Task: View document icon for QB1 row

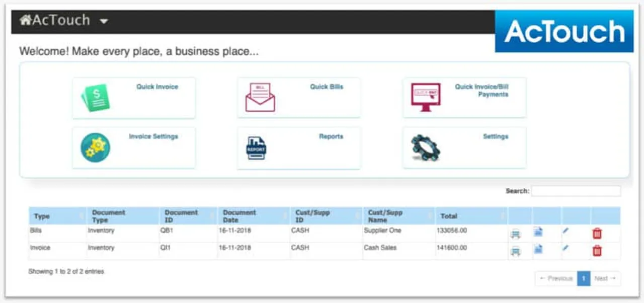Action: [x=538, y=232]
